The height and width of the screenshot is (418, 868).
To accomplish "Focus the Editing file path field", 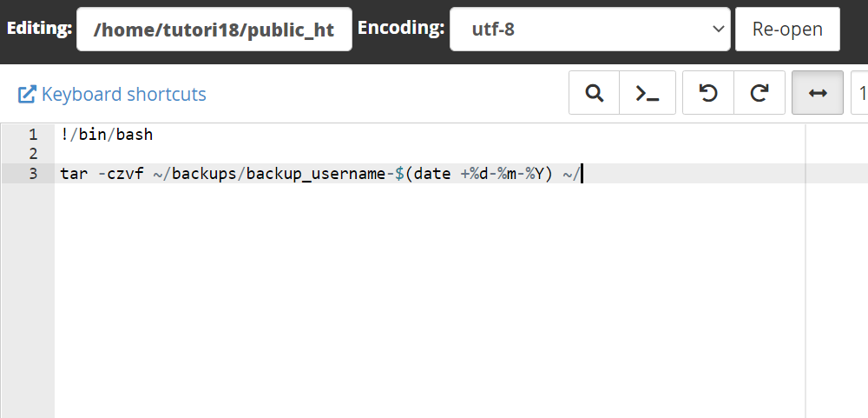I will pyautogui.click(x=214, y=29).
